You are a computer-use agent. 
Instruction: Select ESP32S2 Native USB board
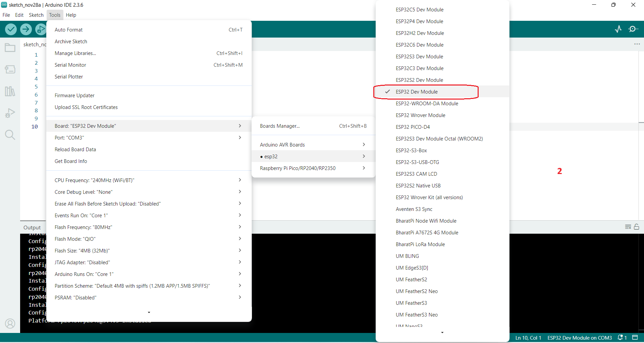(x=442, y=185)
